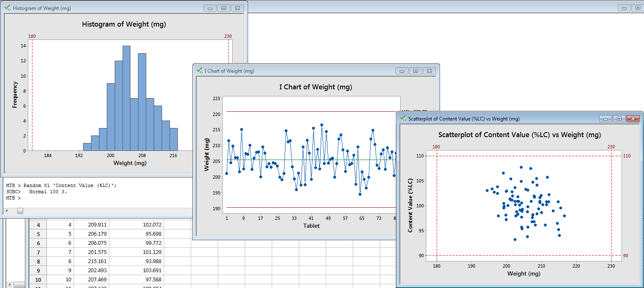Restore the Histogram of Weight window size
This screenshot has width=644, height=288.
[x=224, y=8]
